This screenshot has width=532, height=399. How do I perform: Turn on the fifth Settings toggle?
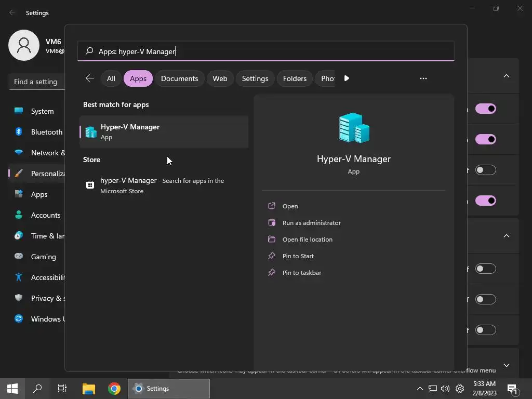point(486,269)
